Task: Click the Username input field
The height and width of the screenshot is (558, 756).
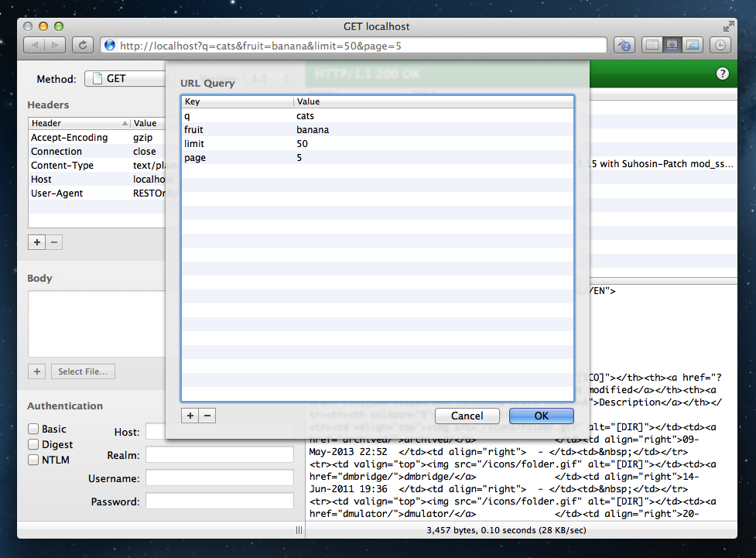Action: click(220, 478)
